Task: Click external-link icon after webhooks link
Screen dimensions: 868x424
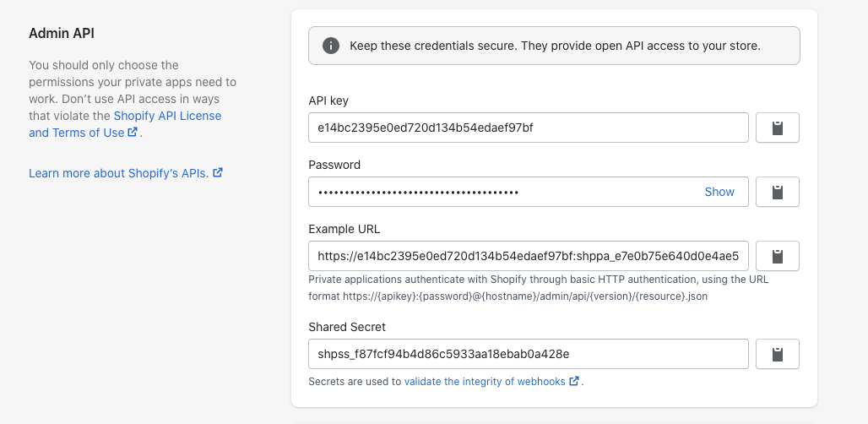Action: tap(574, 381)
